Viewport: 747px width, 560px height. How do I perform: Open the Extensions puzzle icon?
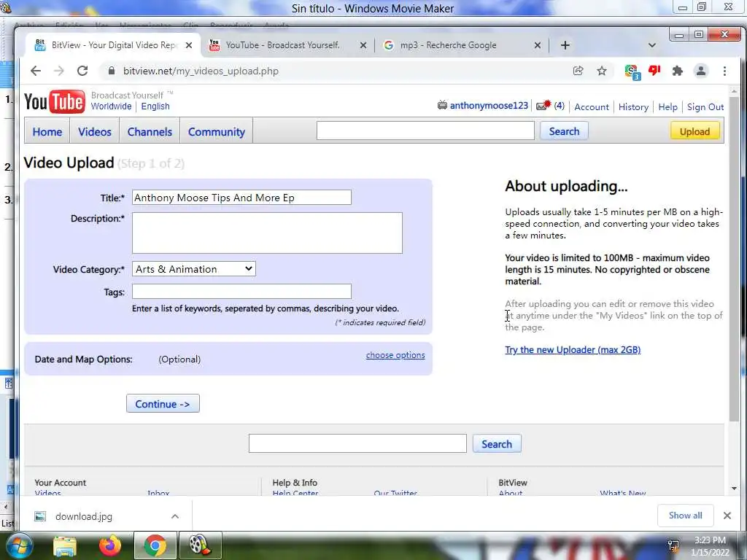click(x=678, y=71)
